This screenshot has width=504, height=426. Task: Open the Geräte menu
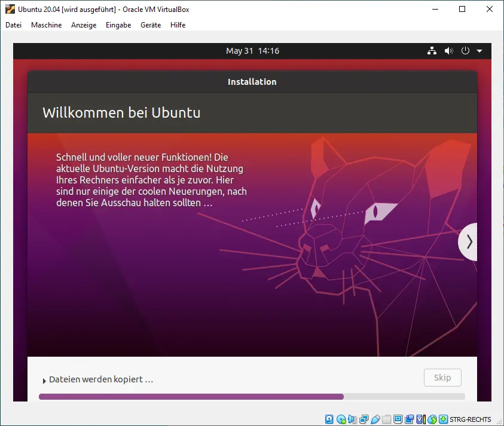[x=151, y=25]
